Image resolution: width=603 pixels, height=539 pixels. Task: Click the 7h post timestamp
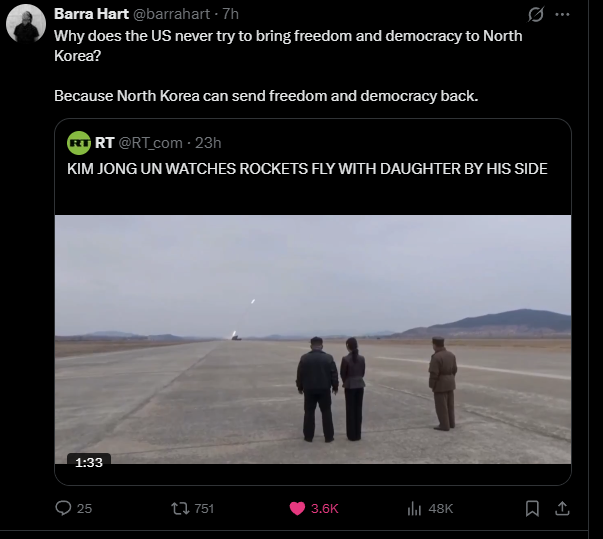coord(231,14)
